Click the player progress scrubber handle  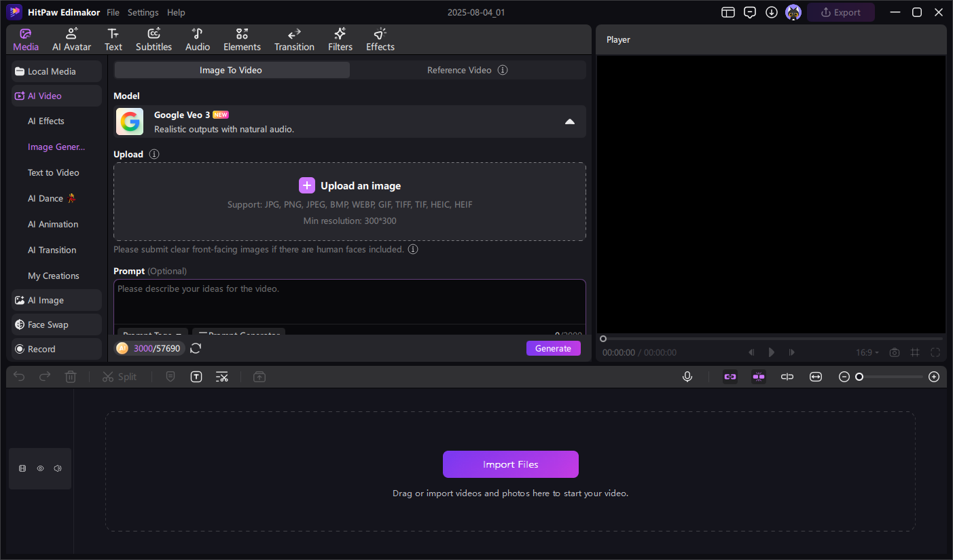pos(603,338)
